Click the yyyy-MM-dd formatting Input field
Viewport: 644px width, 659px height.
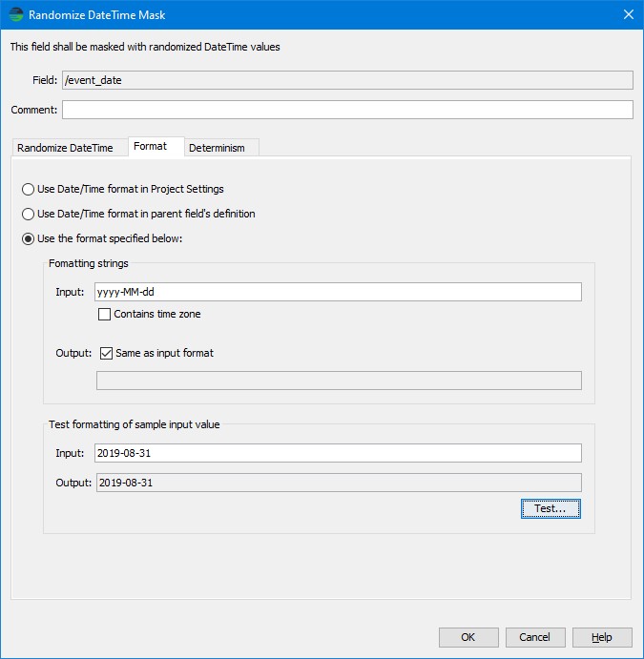[338, 292]
